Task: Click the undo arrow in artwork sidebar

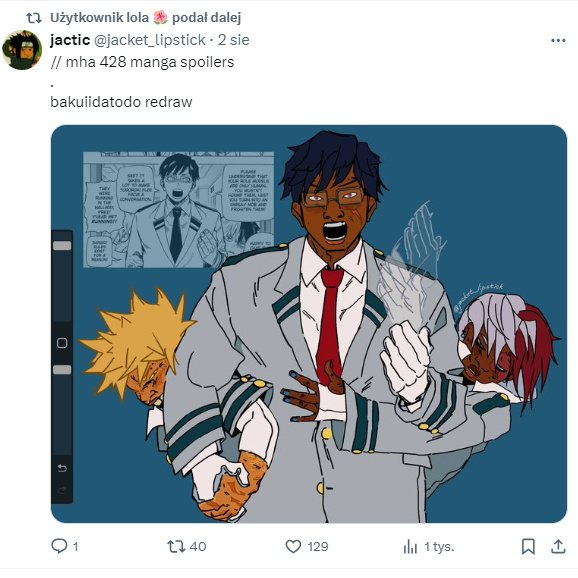Action: (x=62, y=468)
